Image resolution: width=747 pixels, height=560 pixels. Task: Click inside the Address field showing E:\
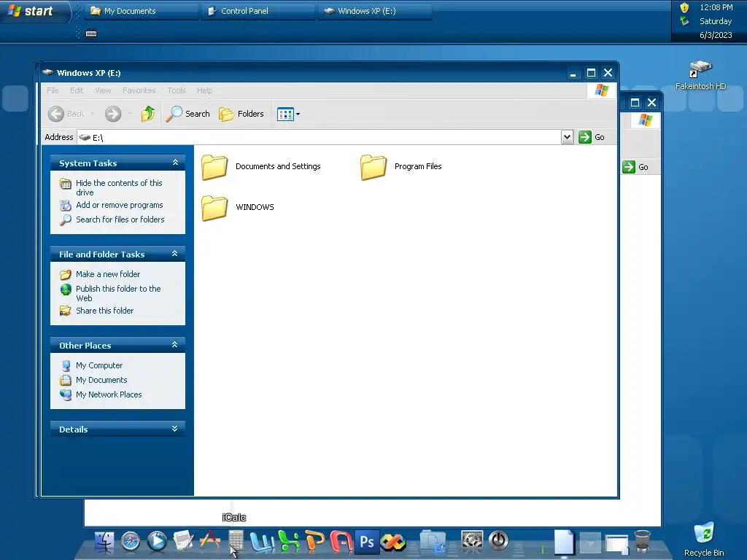point(320,137)
